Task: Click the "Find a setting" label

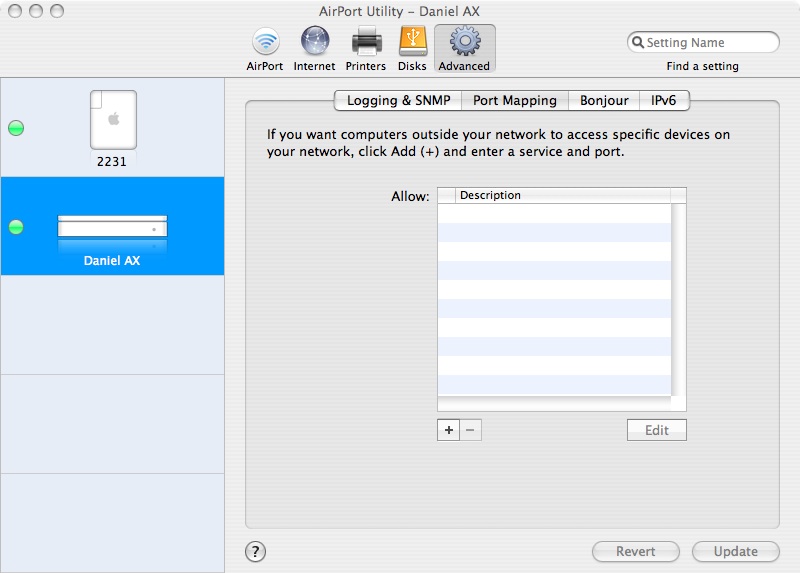Action: [x=703, y=66]
